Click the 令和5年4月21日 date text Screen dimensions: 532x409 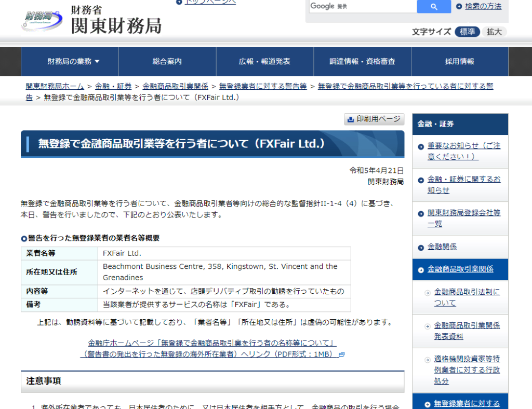click(x=377, y=170)
